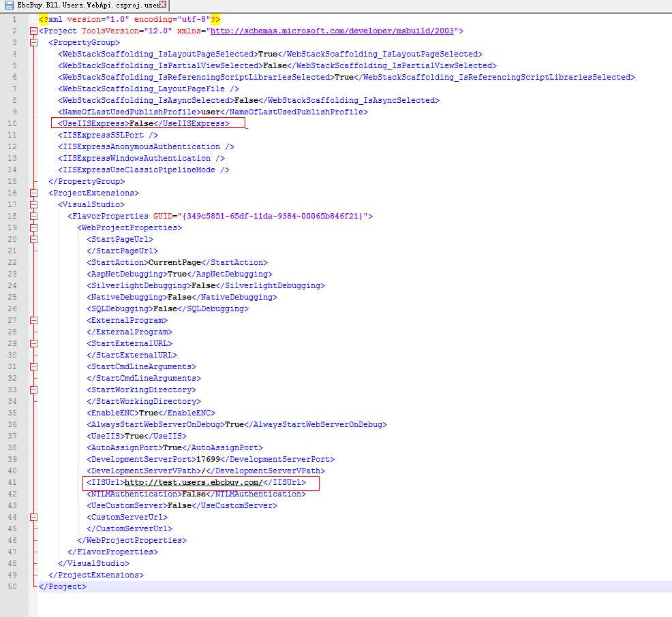Collapse the StartWorkingDirectory fold on line 33
Image resolution: width=672 pixels, height=617 pixels.
click(33, 390)
